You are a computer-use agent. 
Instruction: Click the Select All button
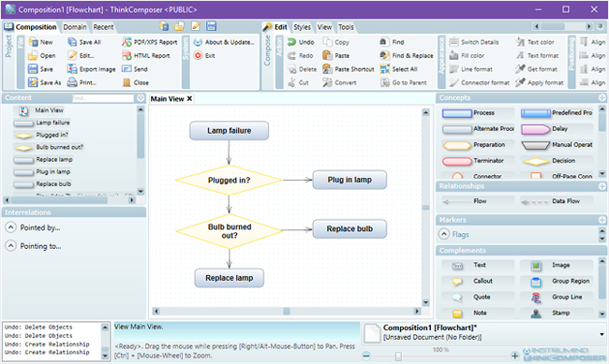click(x=399, y=69)
